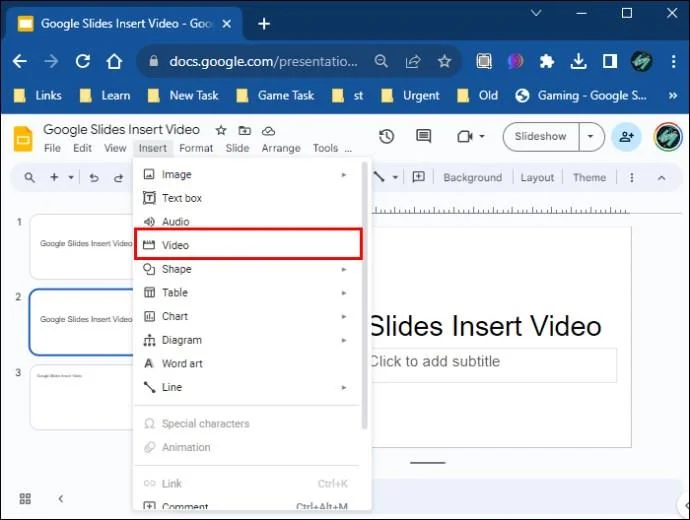690x520 pixels.
Task: Open version history clock icon
Action: coord(386,137)
